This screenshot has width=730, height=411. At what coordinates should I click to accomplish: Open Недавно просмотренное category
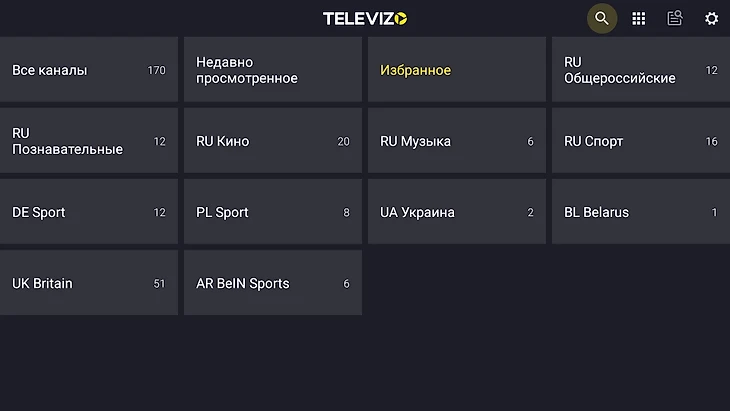tap(272, 70)
